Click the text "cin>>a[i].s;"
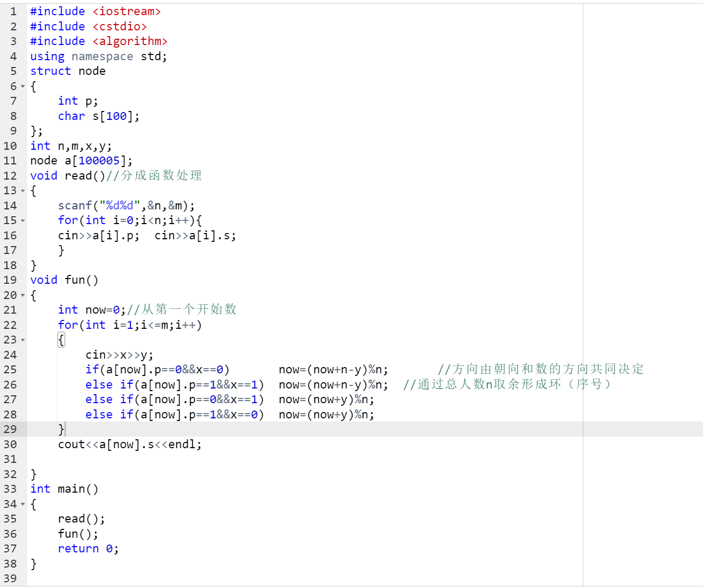Viewport: 703px width, 588px height. coord(195,236)
